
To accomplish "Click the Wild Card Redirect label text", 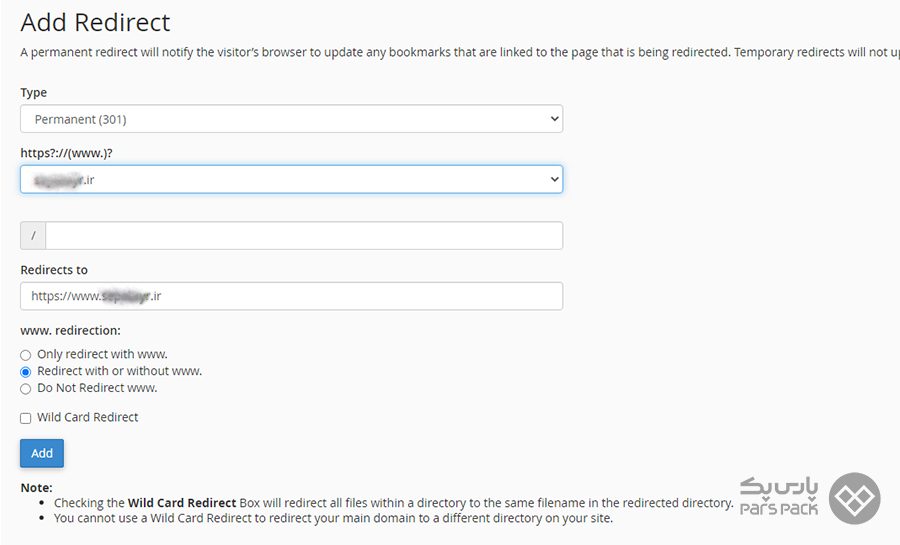I will (88, 417).
